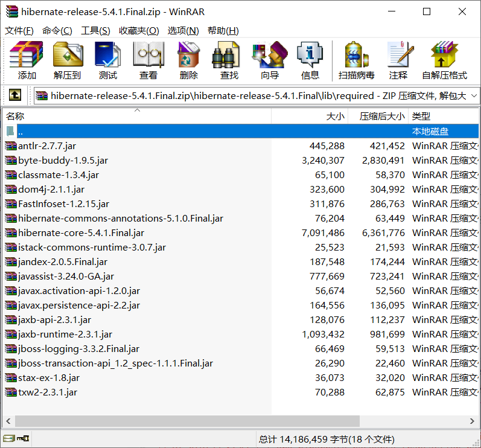Launch the 向导 (Wizard) tool

(270, 60)
